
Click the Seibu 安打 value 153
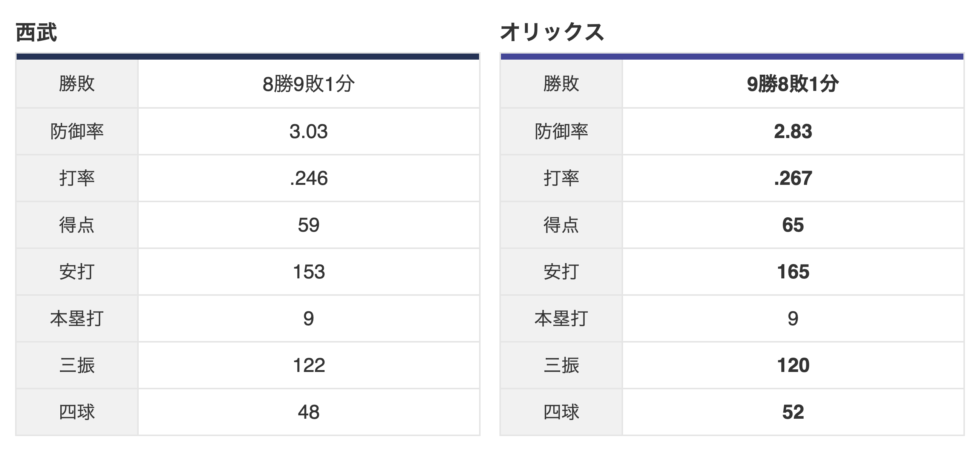[x=309, y=272]
